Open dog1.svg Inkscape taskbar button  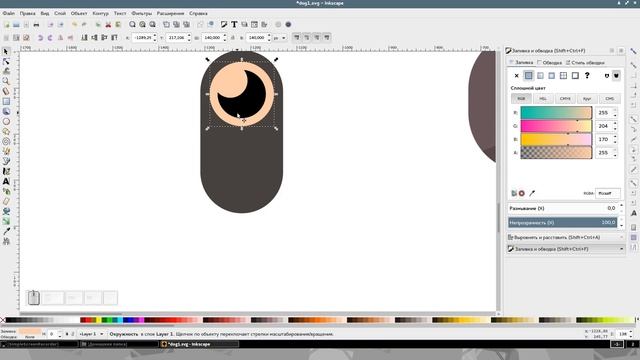point(199,344)
